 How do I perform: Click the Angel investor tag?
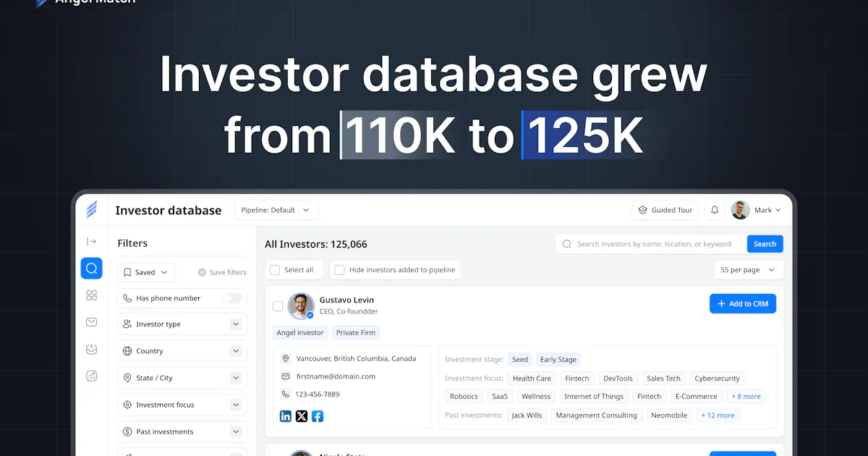click(x=300, y=333)
